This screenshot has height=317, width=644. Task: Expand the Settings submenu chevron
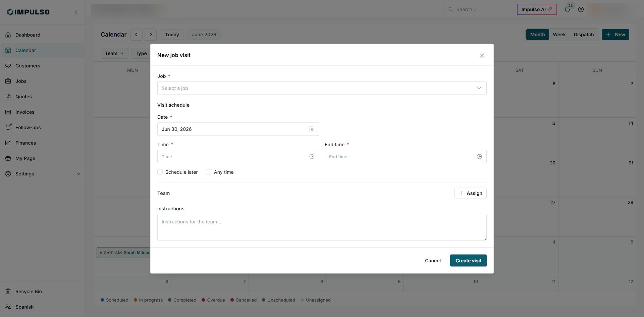(78, 174)
